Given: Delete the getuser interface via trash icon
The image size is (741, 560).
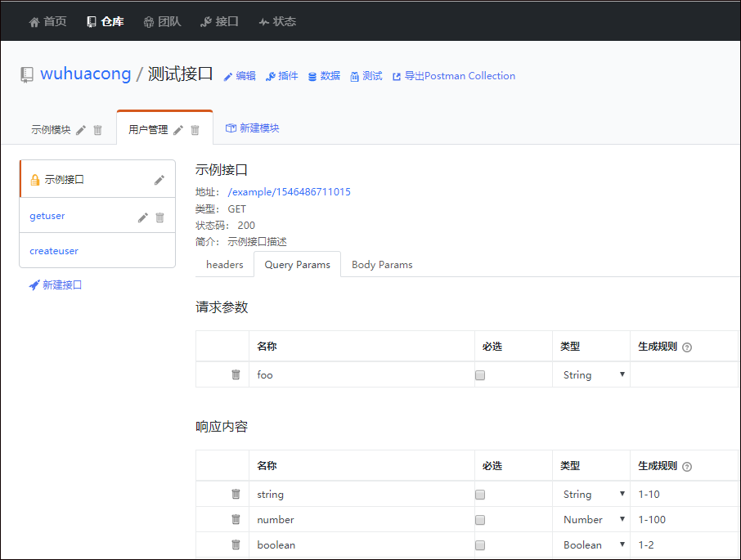Looking at the screenshot, I should (159, 217).
